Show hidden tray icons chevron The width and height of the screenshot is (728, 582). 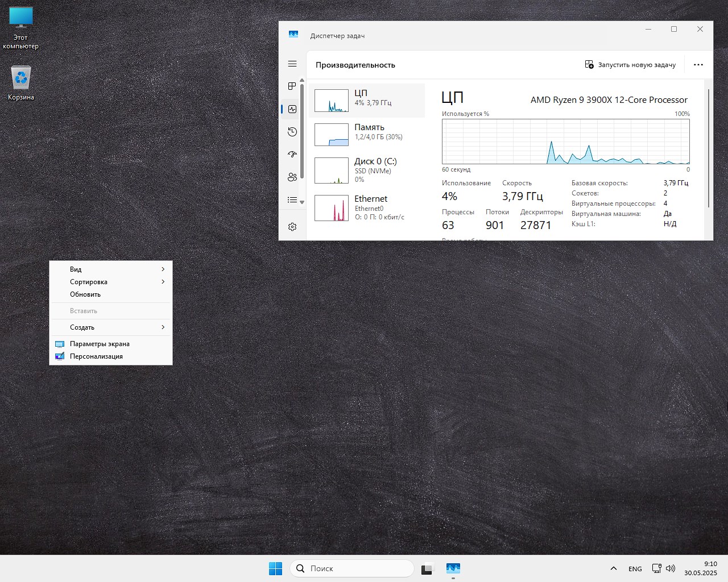click(614, 568)
